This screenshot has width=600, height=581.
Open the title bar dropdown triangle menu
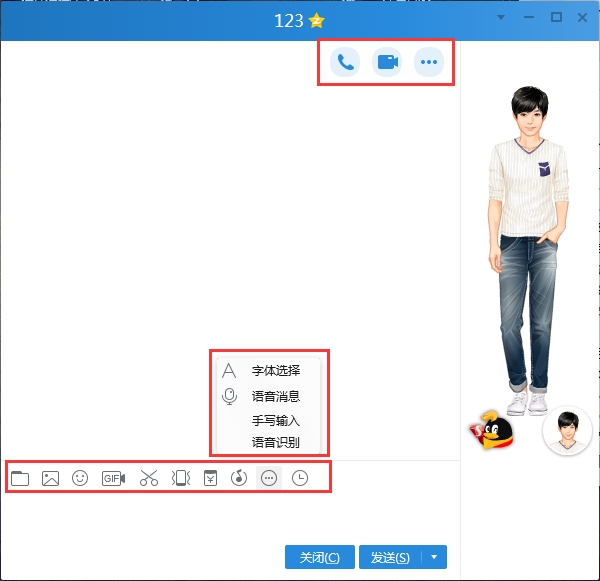[x=501, y=17]
